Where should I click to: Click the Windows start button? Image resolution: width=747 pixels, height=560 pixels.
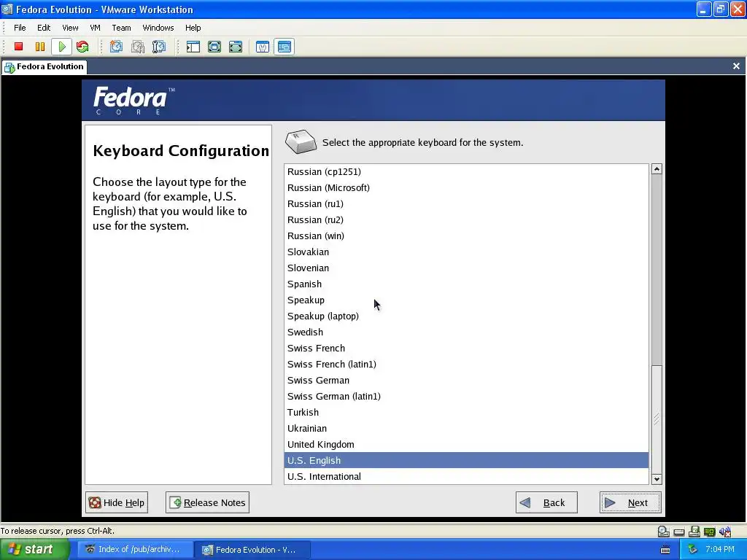tap(34, 549)
